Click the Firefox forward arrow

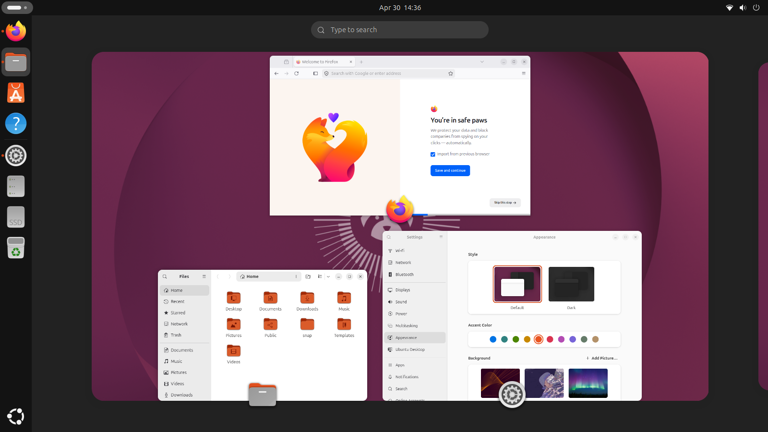[x=287, y=73]
